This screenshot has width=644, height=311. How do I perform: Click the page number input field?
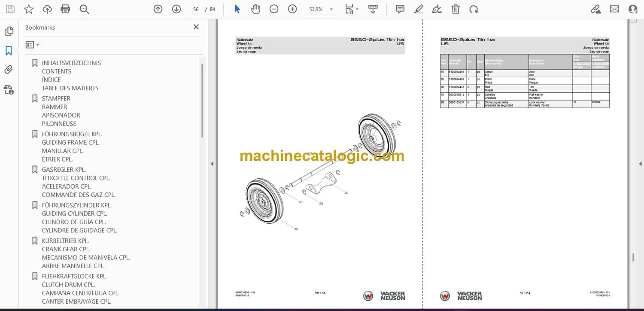pyautogui.click(x=196, y=9)
